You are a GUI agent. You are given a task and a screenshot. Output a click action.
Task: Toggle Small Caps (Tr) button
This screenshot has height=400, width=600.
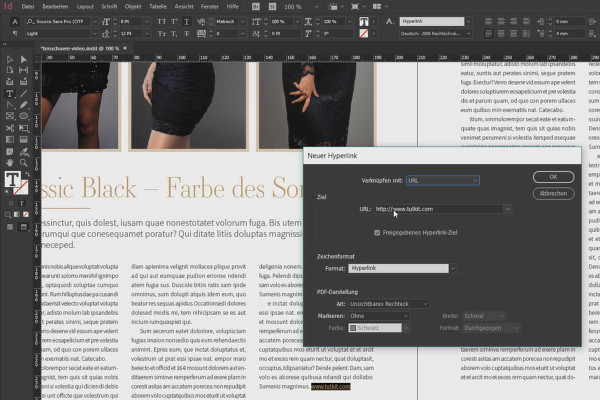click(162, 34)
